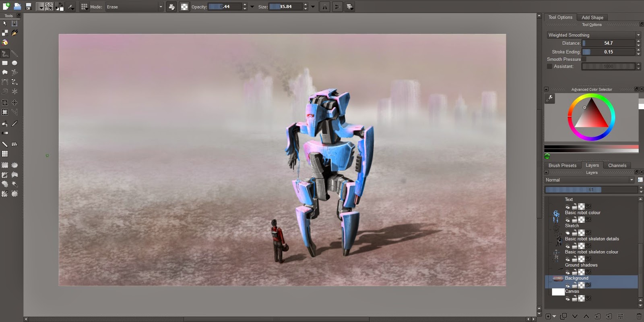
Task: Select the Rectangle shape tool
Action: (x=5, y=63)
